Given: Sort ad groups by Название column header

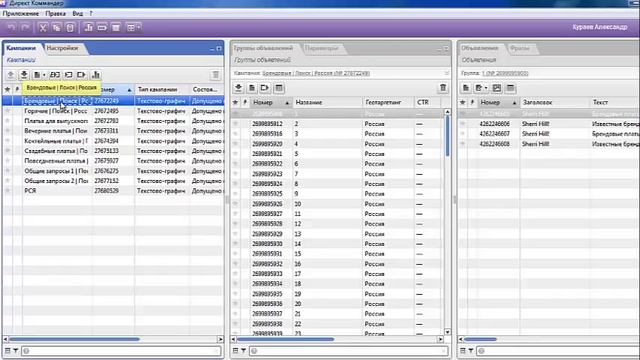Looking at the screenshot, I should pos(327,102).
